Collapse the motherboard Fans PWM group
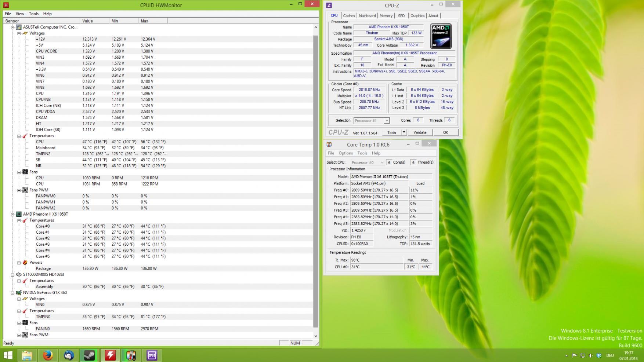This screenshot has height=362, width=644. click(19, 190)
